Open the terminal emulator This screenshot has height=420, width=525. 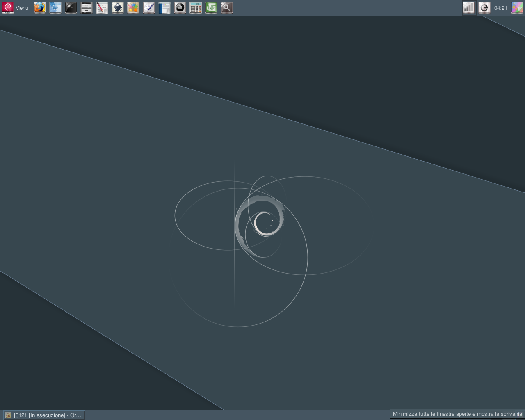coord(71,7)
